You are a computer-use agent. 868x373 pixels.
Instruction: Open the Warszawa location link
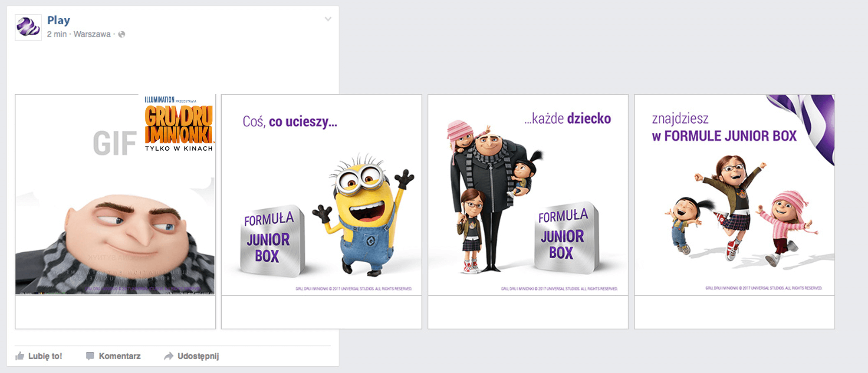tap(92, 34)
